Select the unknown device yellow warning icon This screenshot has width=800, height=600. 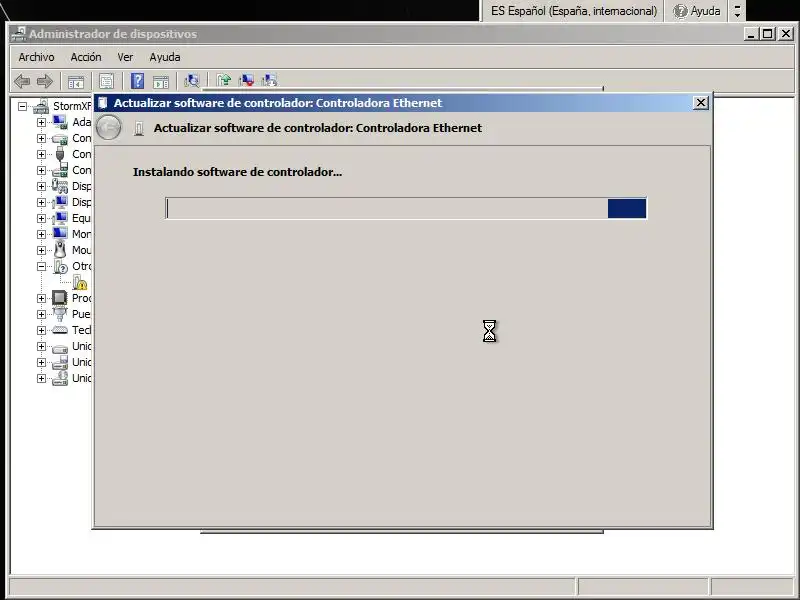[x=80, y=282]
